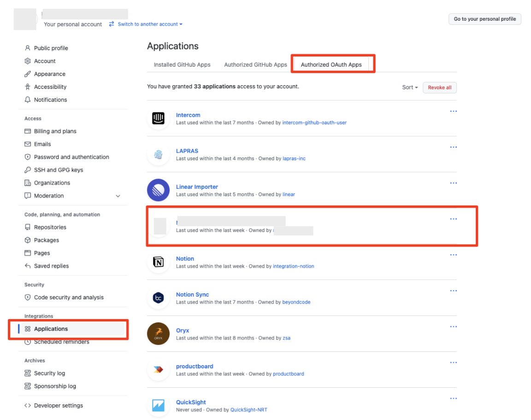The width and height of the screenshot is (531, 420).
Task: Click the productboard app logo
Action: pyautogui.click(x=158, y=370)
